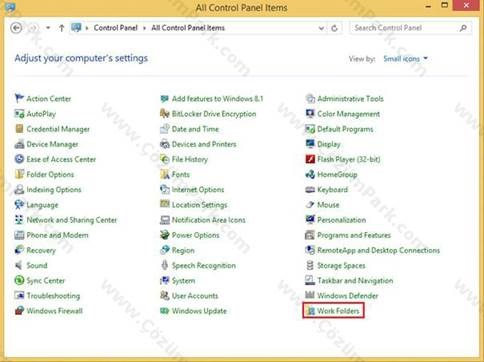Click the Language globe icon
This screenshot has width=484, height=362.
(x=19, y=205)
